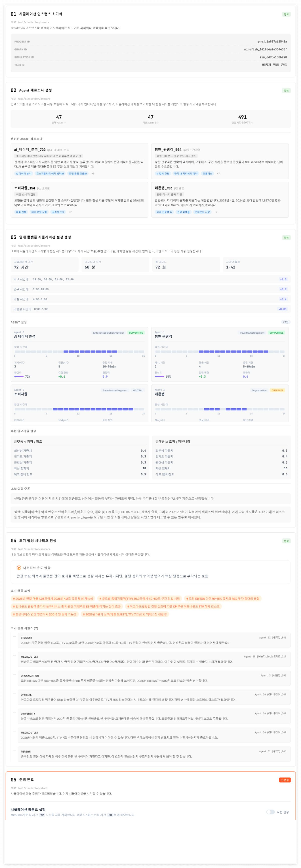301x868 pixels.
Task: Open the 레몬랩_193 persona card
Action: [220, 200]
